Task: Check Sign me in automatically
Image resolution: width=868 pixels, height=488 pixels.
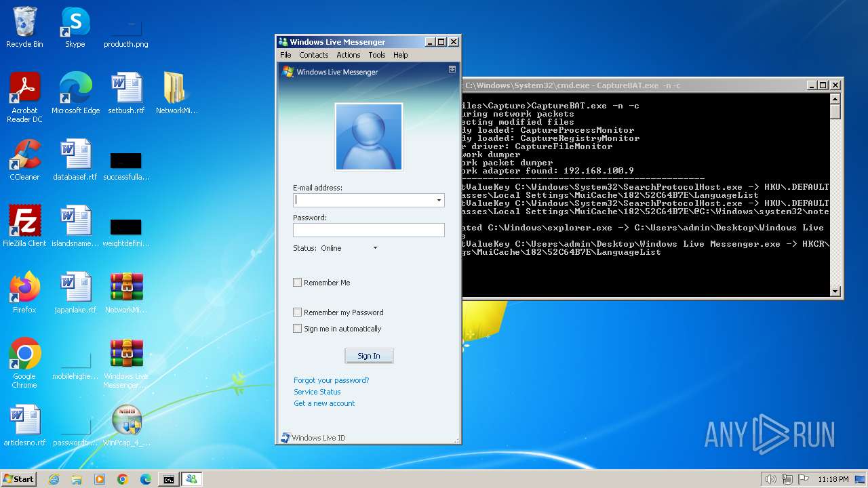Action: click(x=297, y=329)
